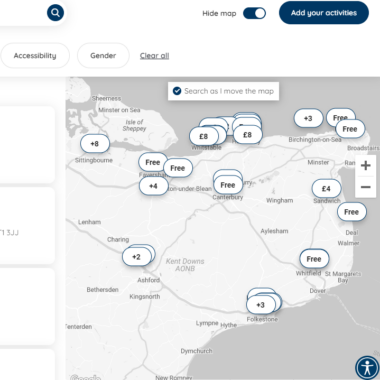Click the Free marker near Whitfield
This screenshot has width=380, height=380.
[314, 259]
